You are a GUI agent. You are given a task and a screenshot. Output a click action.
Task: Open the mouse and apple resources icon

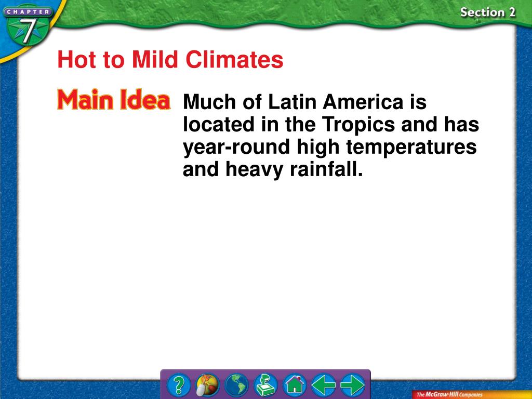tap(208, 385)
